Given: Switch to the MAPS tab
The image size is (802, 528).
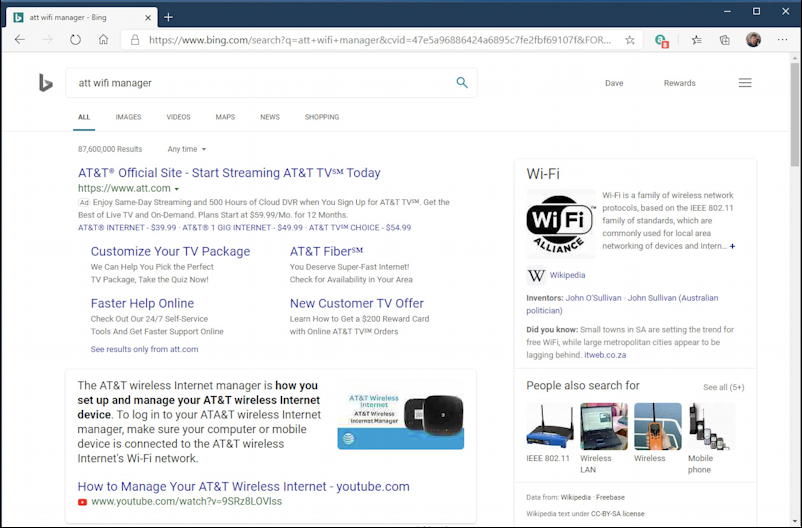Looking at the screenshot, I should (x=225, y=117).
